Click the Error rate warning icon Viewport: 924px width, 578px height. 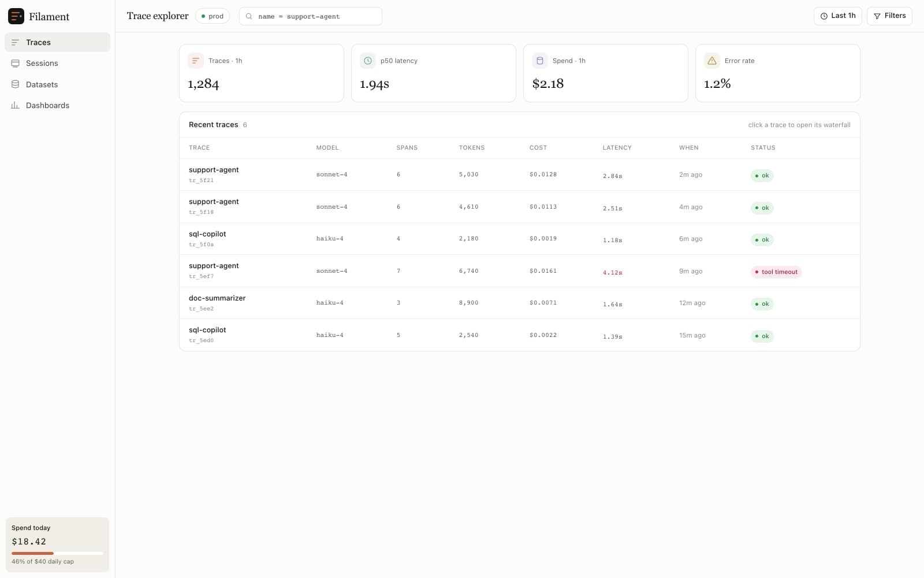tap(712, 61)
